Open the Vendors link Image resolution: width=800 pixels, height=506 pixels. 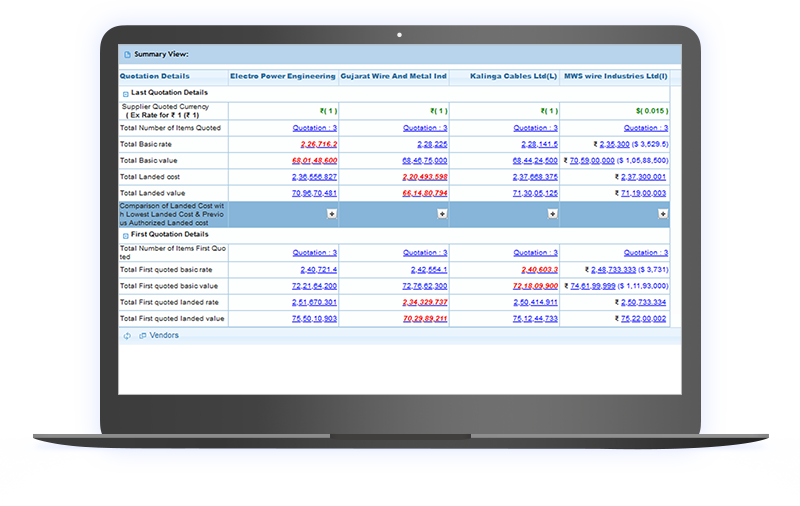(x=164, y=335)
